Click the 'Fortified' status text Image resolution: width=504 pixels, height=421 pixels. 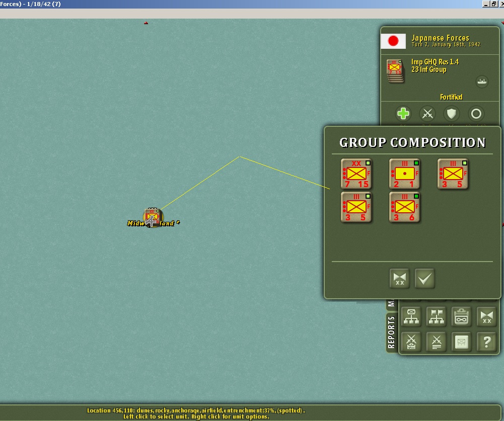click(x=451, y=97)
